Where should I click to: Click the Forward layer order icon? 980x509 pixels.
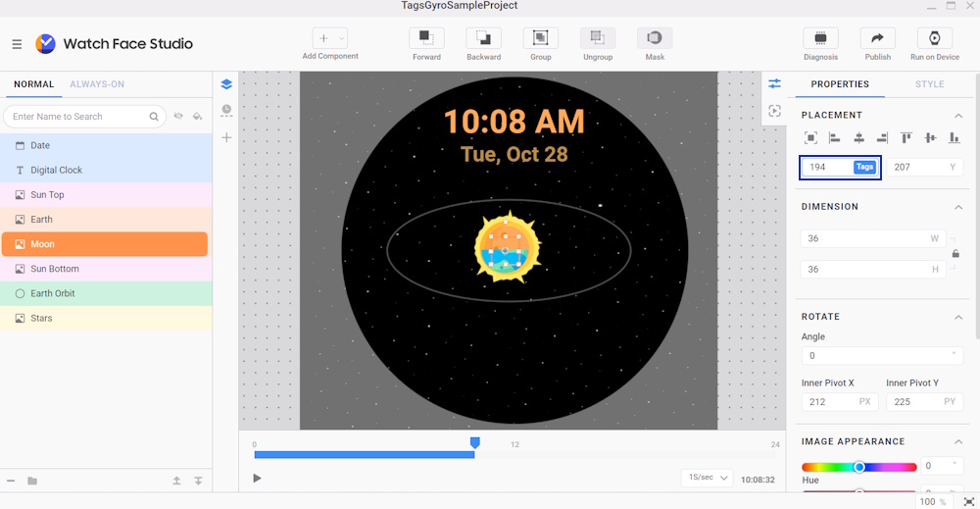click(426, 38)
